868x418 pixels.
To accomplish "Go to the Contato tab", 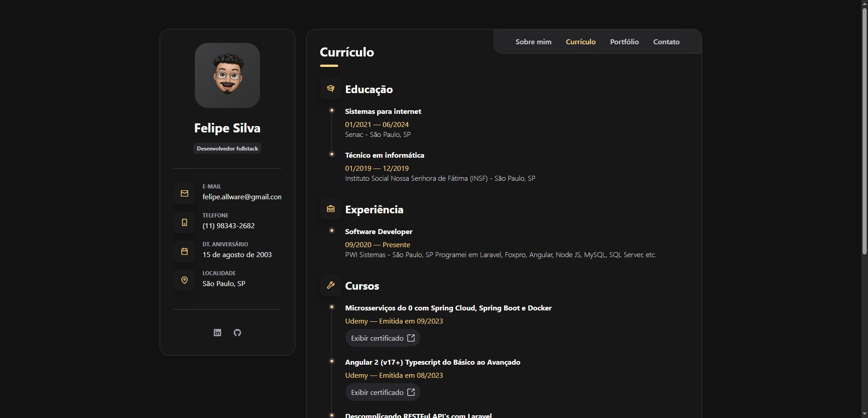I will pos(666,42).
